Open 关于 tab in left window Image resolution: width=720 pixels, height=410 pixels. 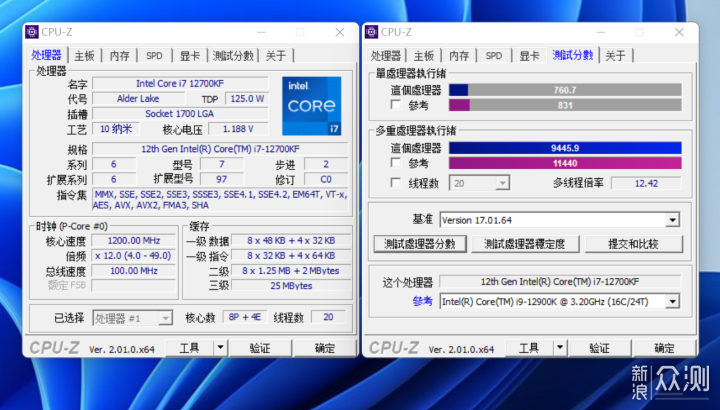click(276, 56)
